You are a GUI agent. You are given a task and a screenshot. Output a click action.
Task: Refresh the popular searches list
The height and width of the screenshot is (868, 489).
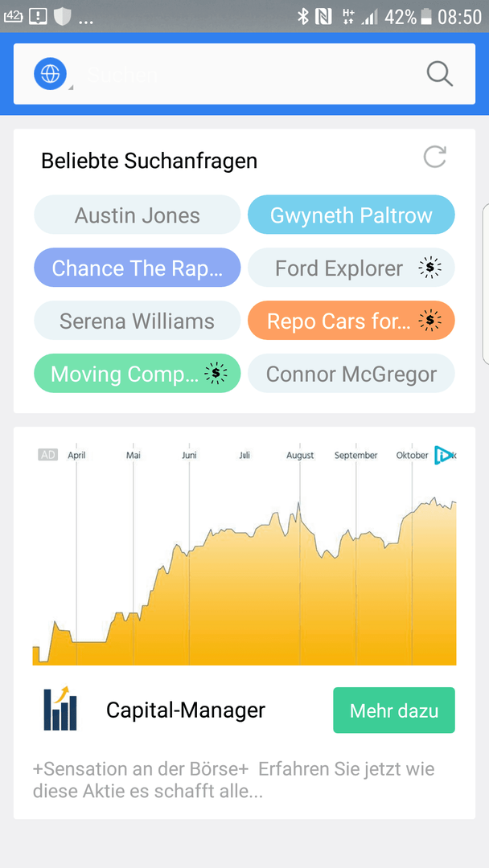click(435, 158)
